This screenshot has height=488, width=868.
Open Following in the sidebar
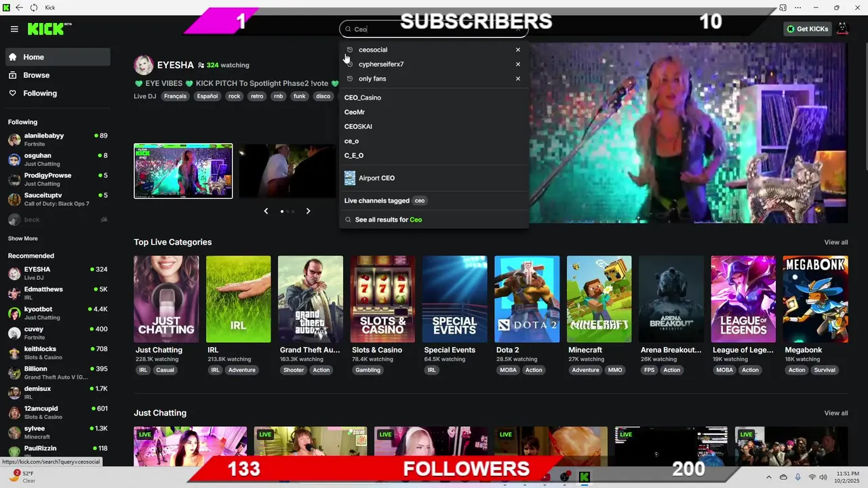58,93
